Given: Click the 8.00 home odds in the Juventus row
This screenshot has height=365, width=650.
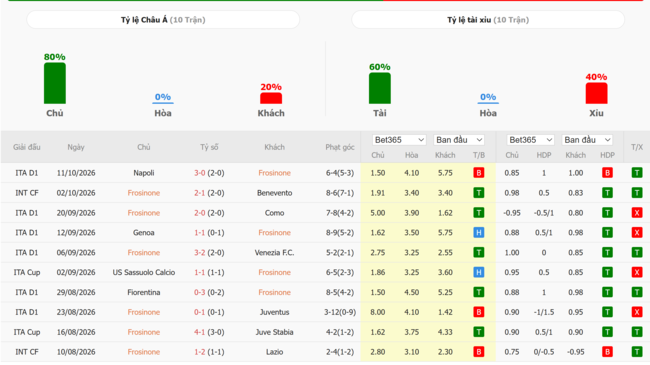Looking at the screenshot, I should pos(378,312).
